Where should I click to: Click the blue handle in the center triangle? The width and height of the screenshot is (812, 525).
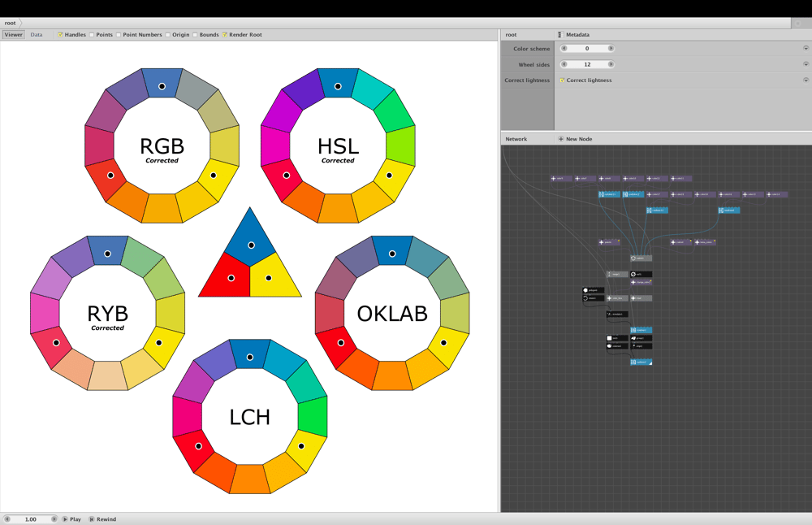251,245
